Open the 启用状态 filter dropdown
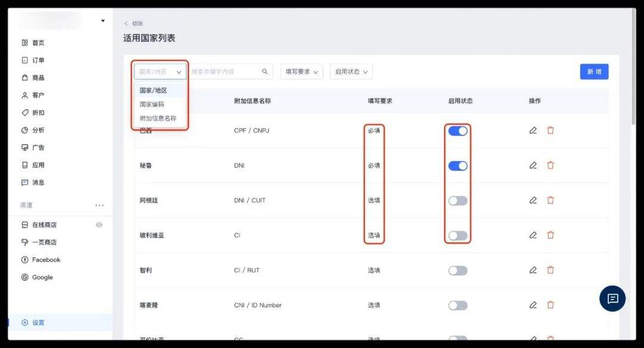This screenshot has height=348, width=644. [351, 71]
